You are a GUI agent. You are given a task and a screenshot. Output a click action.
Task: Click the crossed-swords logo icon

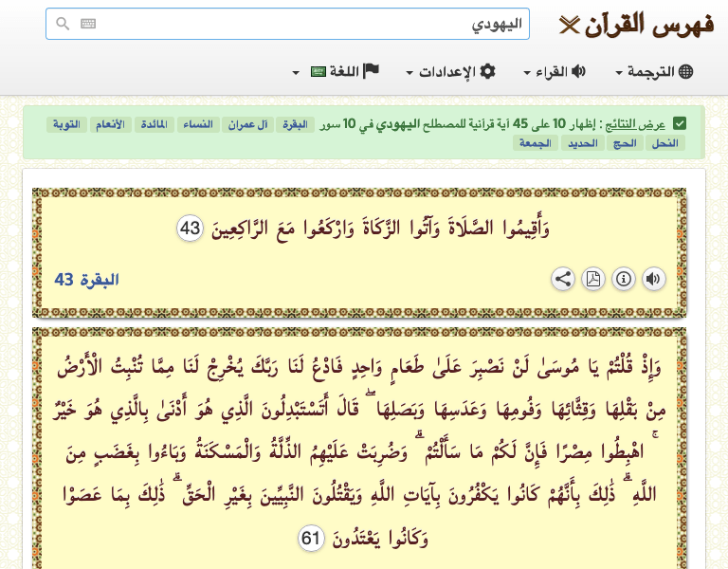point(569,25)
